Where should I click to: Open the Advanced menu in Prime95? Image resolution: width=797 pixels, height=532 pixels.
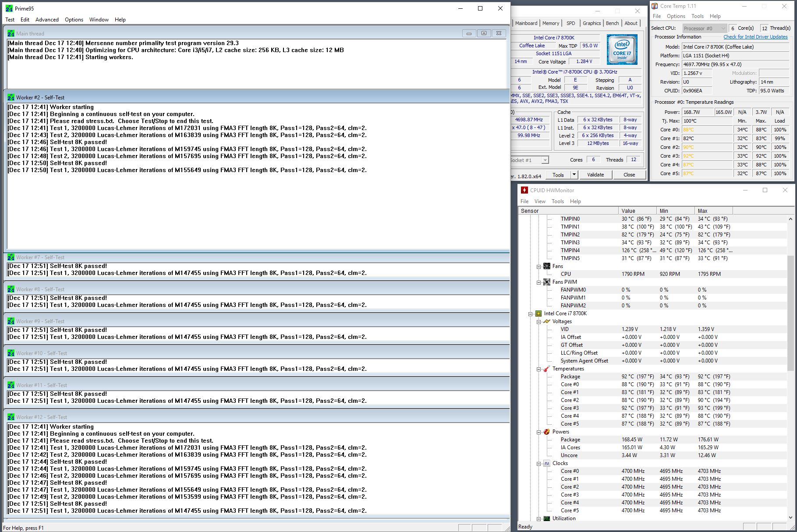click(47, 20)
